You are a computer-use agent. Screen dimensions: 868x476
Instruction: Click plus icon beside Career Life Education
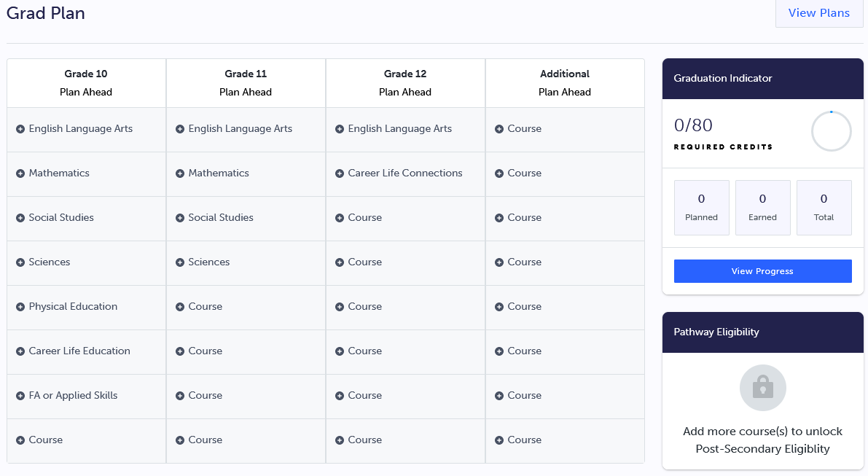coord(20,351)
